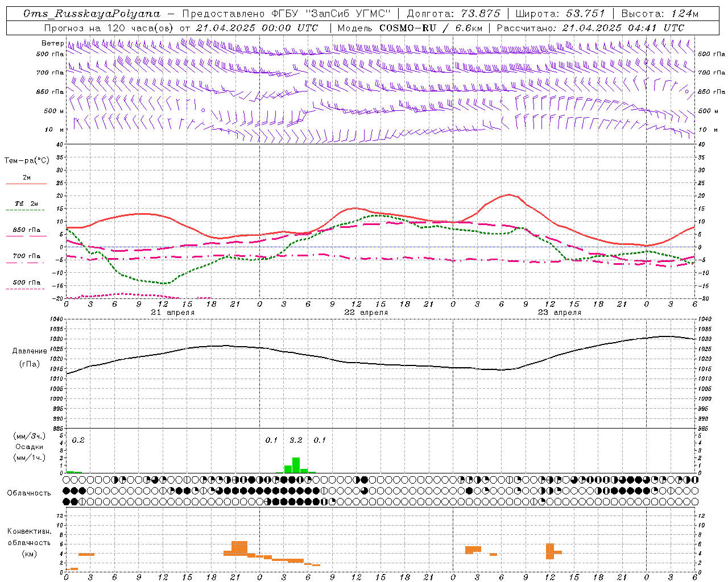Click the forecast text Прогноз на 120 часа(ов)
The image size is (728, 582).
[110, 28]
